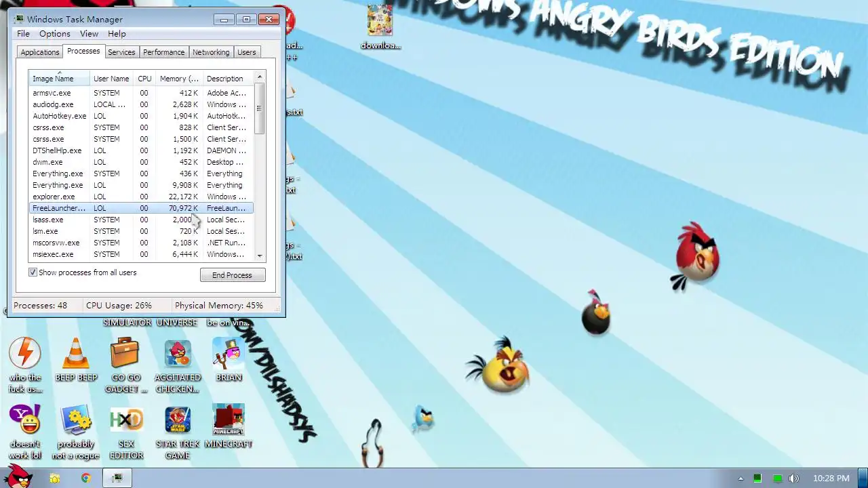Click the End Process button
Viewport: 868px width, 488px height.
coord(233,275)
